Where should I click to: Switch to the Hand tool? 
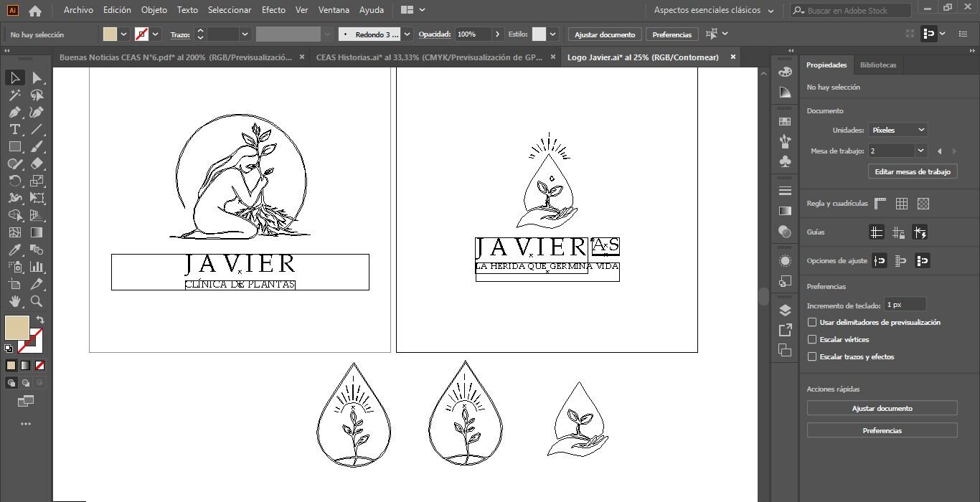[x=14, y=301]
